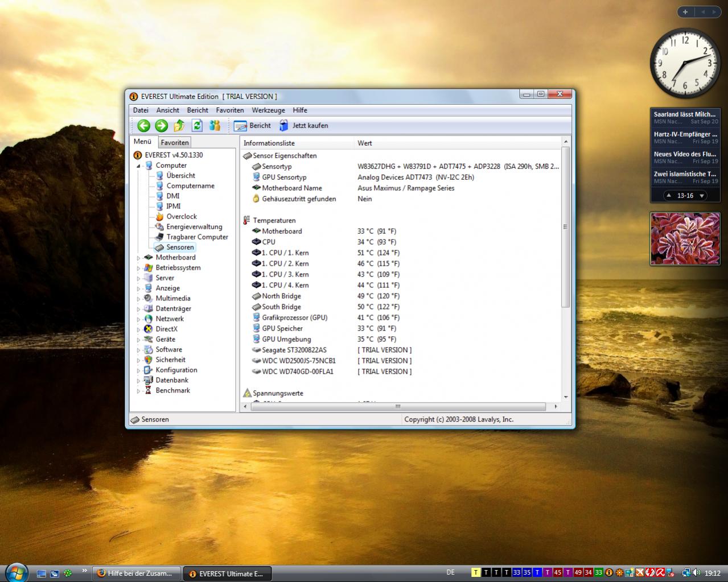The width and height of the screenshot is (728, 582).
Task: Switch to the Menü tab
Action: [142, 142]
